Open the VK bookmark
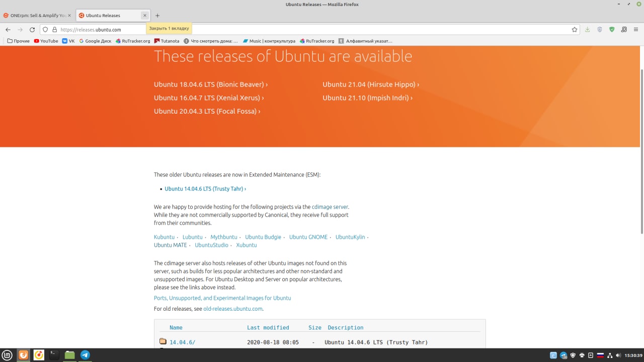The image size is (644, 362). [68, 41]
